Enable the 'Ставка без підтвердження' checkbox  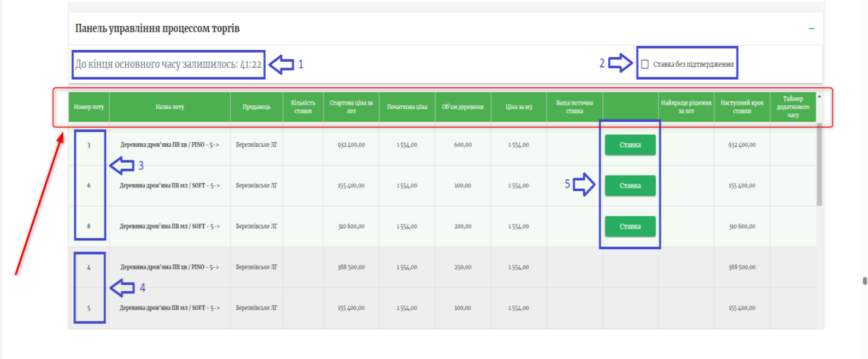tap(645, 64)
